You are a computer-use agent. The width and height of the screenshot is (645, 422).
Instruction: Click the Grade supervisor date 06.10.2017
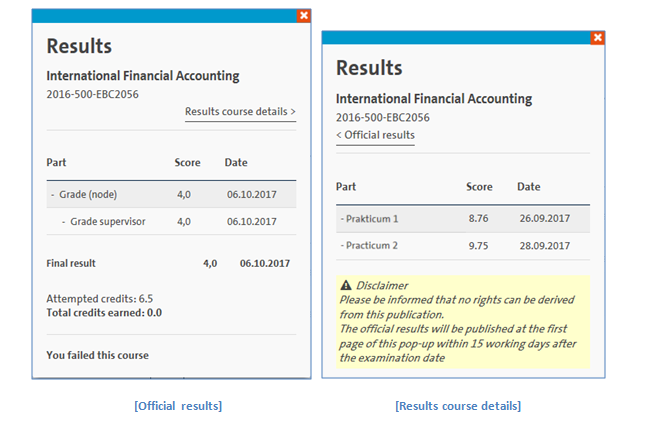252,222
